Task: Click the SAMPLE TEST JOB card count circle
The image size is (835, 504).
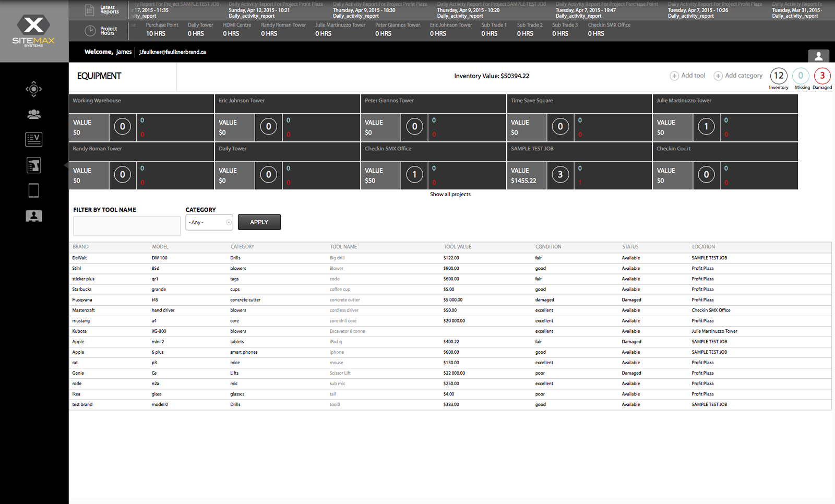Action: (560, 174)
